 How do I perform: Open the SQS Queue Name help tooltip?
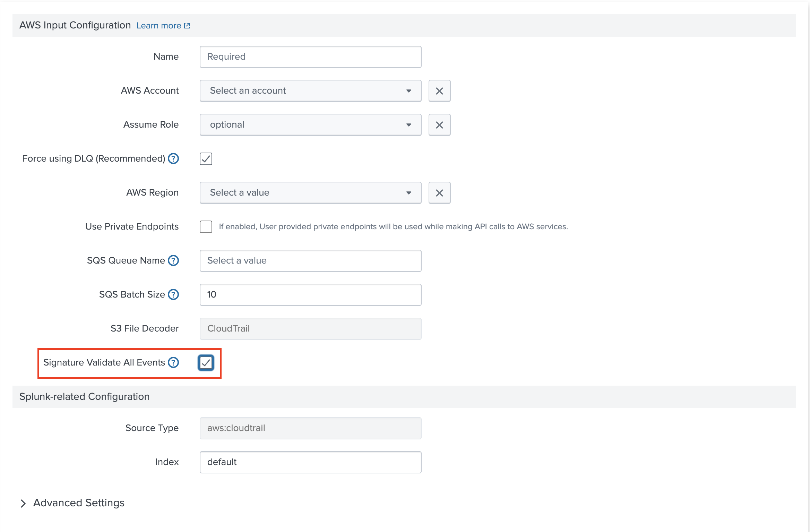[174, 260]
